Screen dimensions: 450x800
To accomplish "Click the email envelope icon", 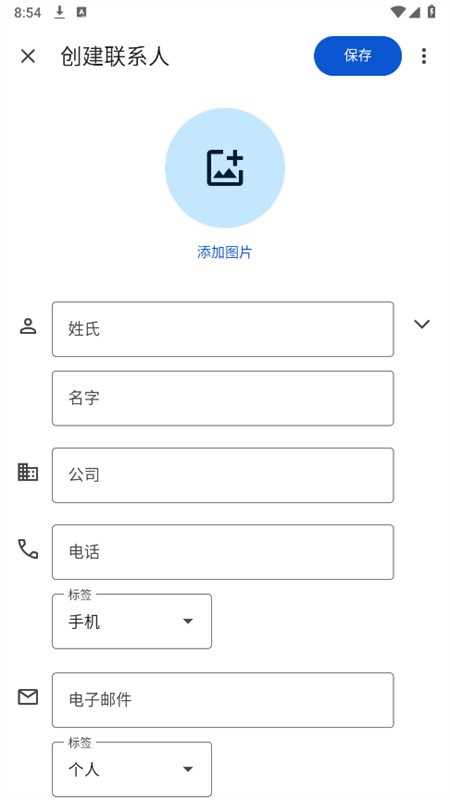I will 28,697.
